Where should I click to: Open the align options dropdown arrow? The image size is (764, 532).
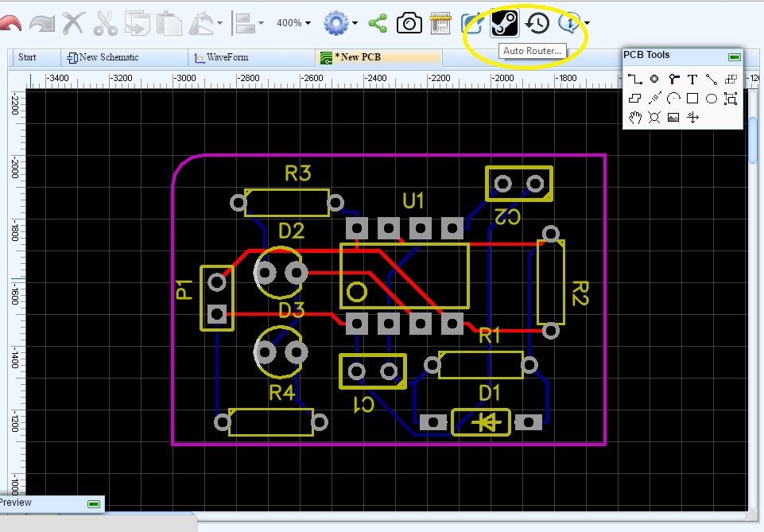(x=262, y=23)
